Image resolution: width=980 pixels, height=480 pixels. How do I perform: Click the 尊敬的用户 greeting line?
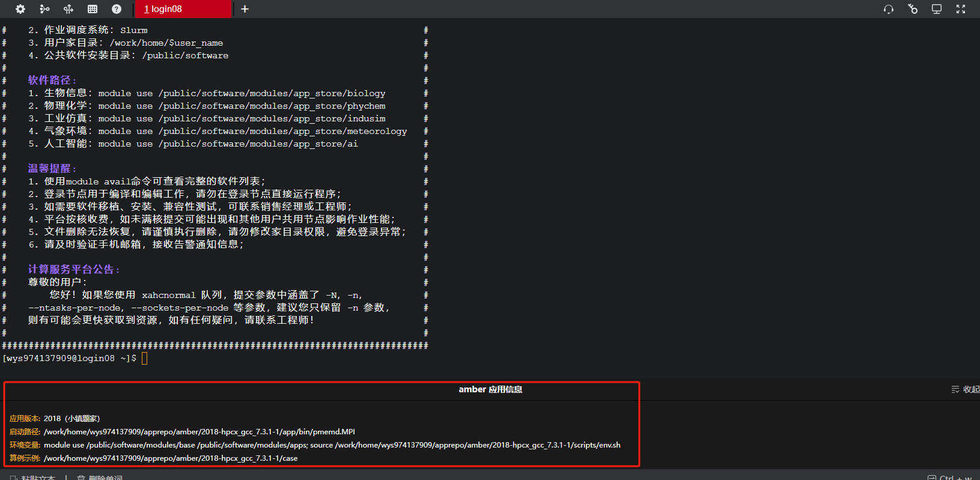pyautogui.click(x=57, y=282)
